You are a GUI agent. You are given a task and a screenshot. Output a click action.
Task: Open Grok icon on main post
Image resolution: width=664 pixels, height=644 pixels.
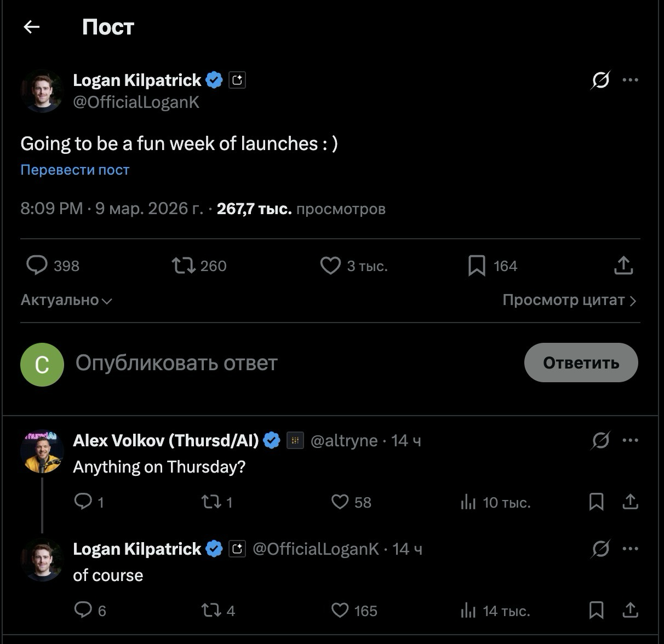tap(600, 81)
